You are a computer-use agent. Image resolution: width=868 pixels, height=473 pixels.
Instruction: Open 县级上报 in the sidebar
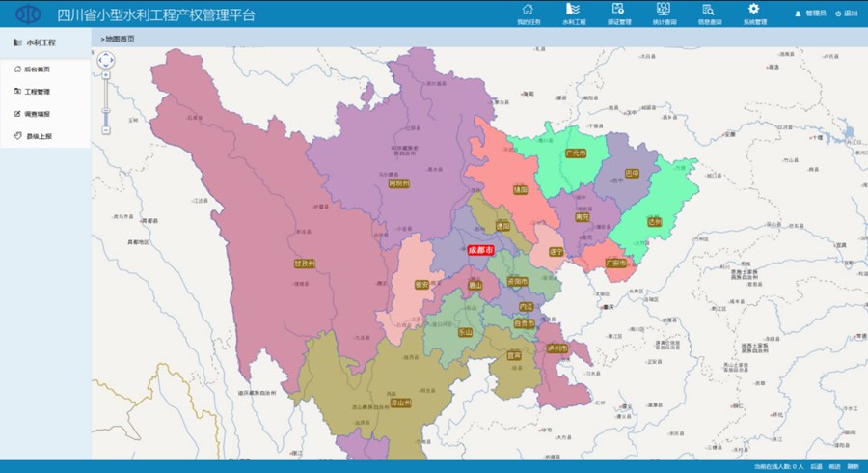[x=37, y=136]
